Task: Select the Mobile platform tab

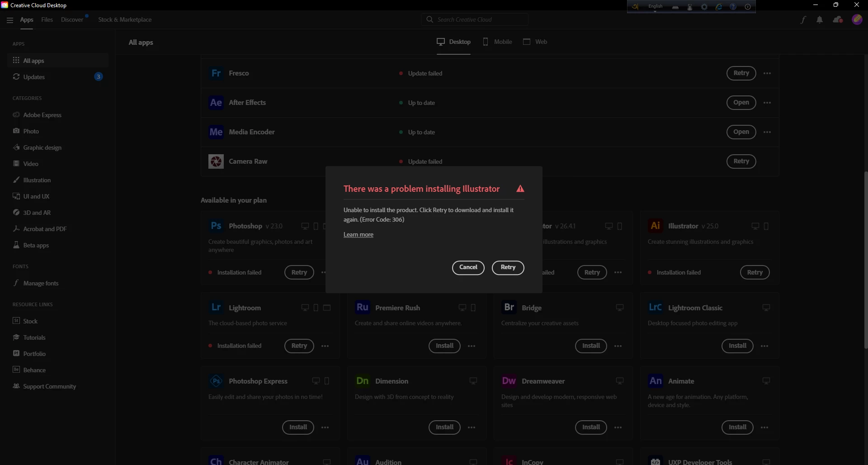Action: coord(497,42)
